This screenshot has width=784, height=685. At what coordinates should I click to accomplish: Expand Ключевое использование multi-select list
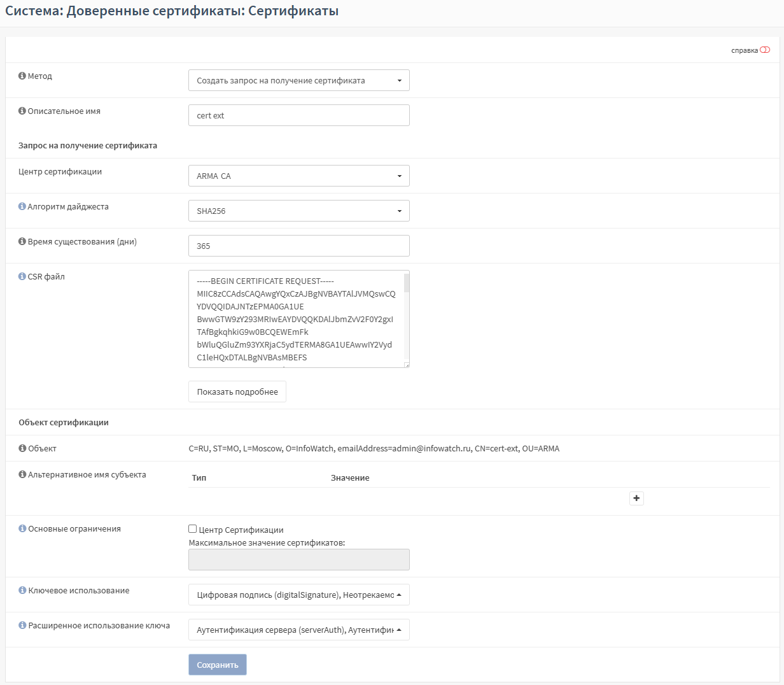coord(298,595)
